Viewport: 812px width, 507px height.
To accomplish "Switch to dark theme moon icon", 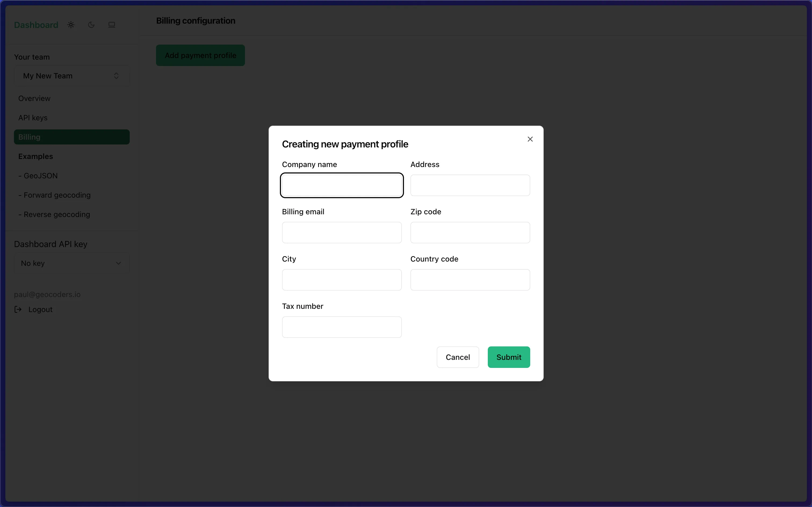I will point(91,25).
